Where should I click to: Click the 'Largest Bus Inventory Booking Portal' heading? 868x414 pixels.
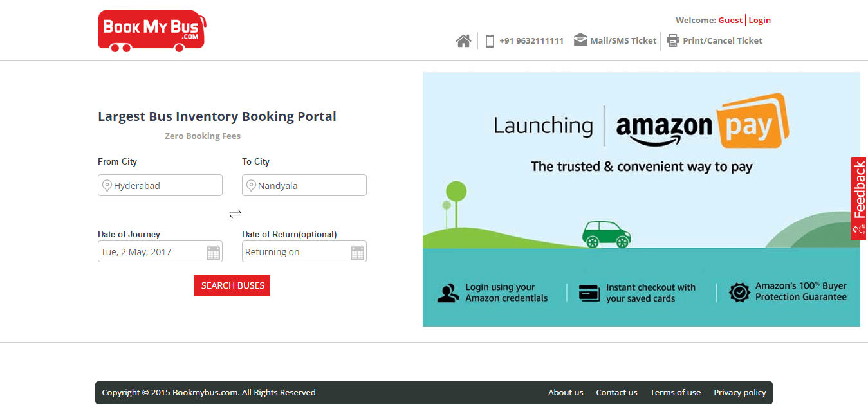click(217, 116)
